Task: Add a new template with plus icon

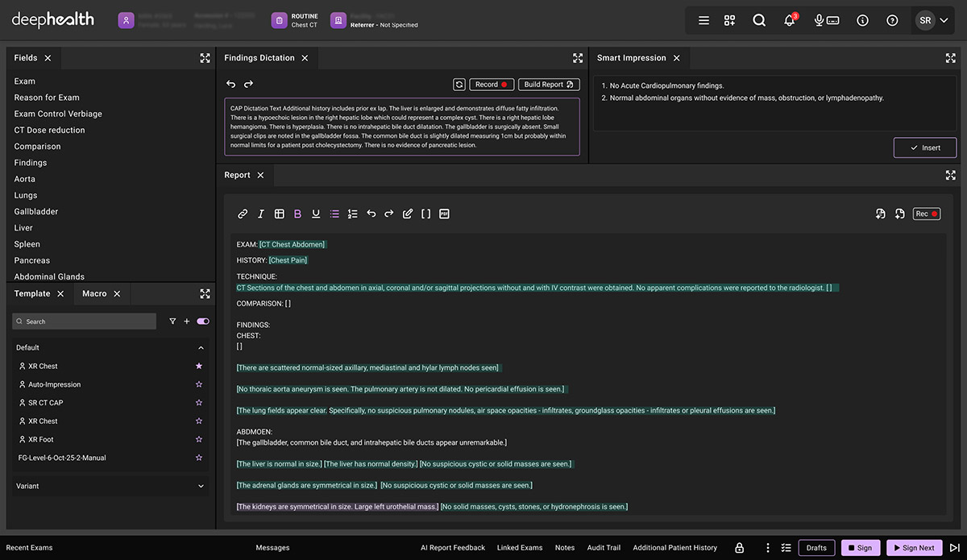Action: (187, 321)
